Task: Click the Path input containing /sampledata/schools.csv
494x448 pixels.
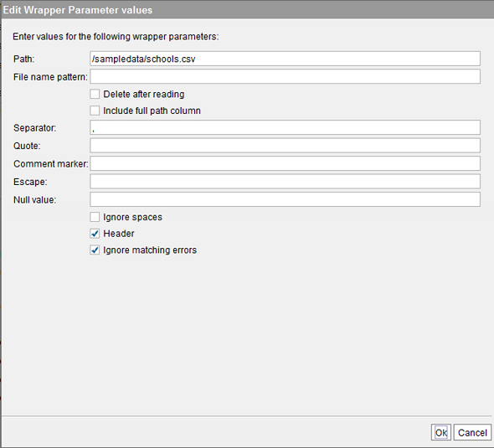Action: coord(285,59)
